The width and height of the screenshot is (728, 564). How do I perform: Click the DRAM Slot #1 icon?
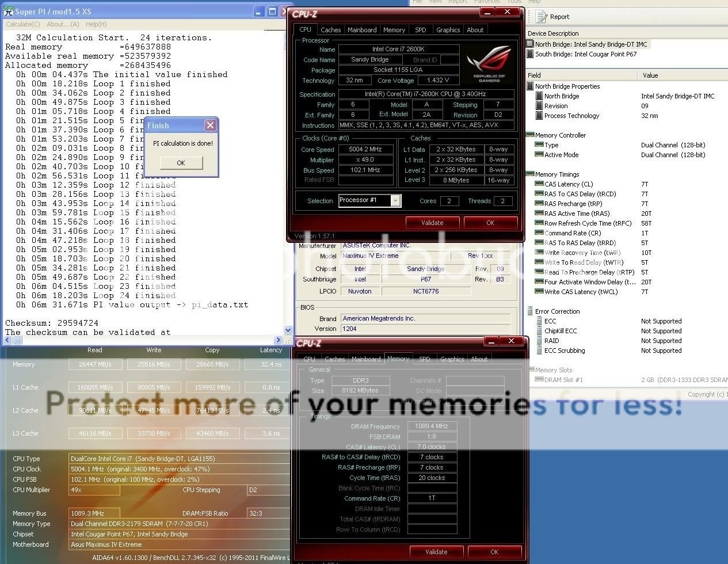(539, 380)
